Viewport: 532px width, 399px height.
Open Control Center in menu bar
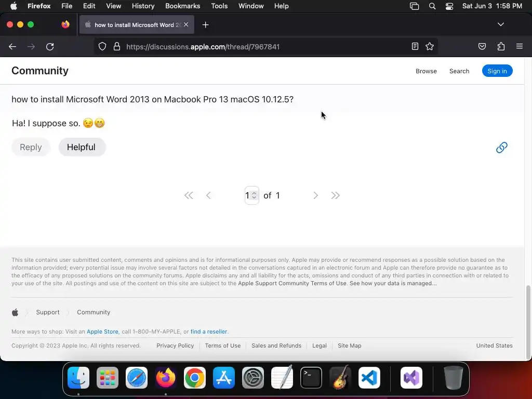click(x=449, y=6)
